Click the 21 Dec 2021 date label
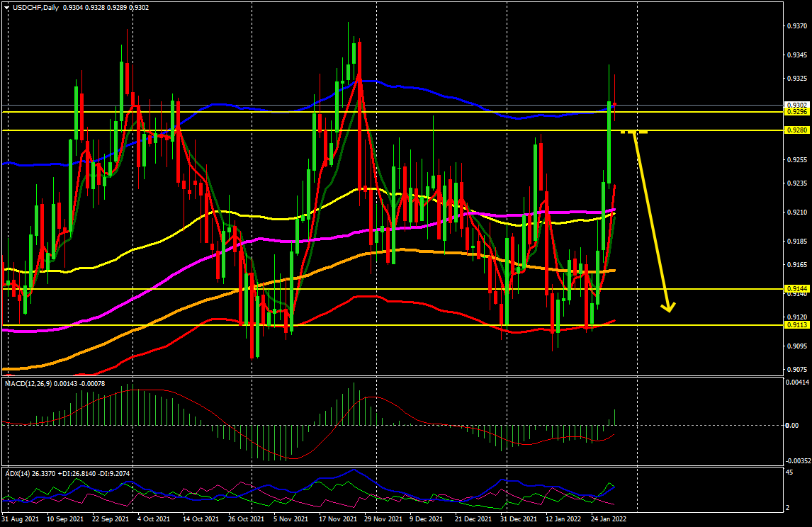This screenshot has height=527, width=812. point(473,518)
